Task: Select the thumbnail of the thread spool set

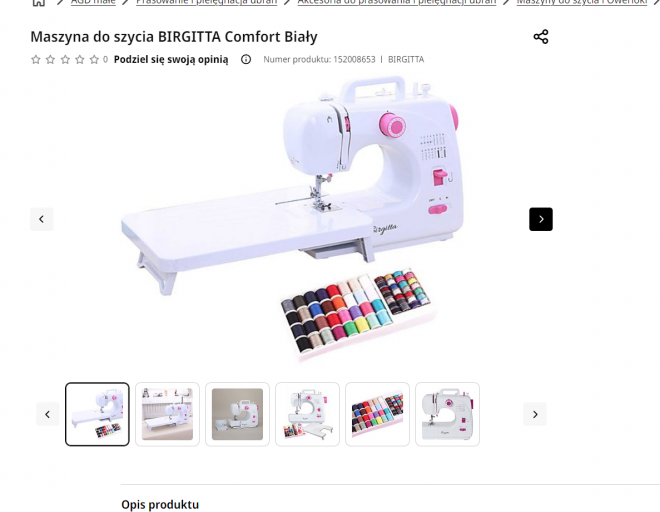Action: (378, 414)
